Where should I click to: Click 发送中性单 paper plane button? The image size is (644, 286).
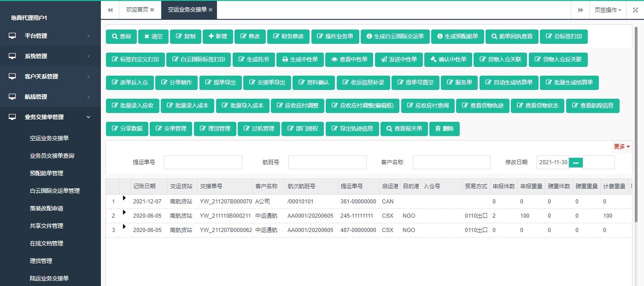398,60
